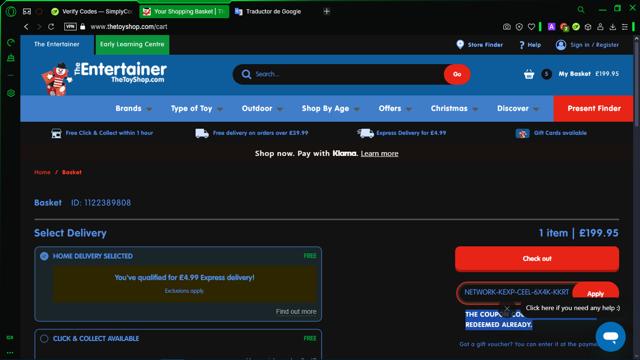Switch to Your Shopping Basket tab

(184, 11)
